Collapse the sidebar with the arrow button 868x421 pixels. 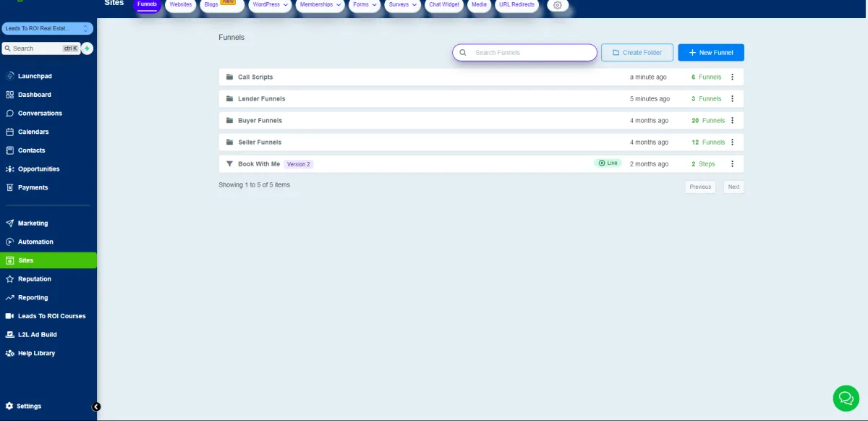(97, 407)
